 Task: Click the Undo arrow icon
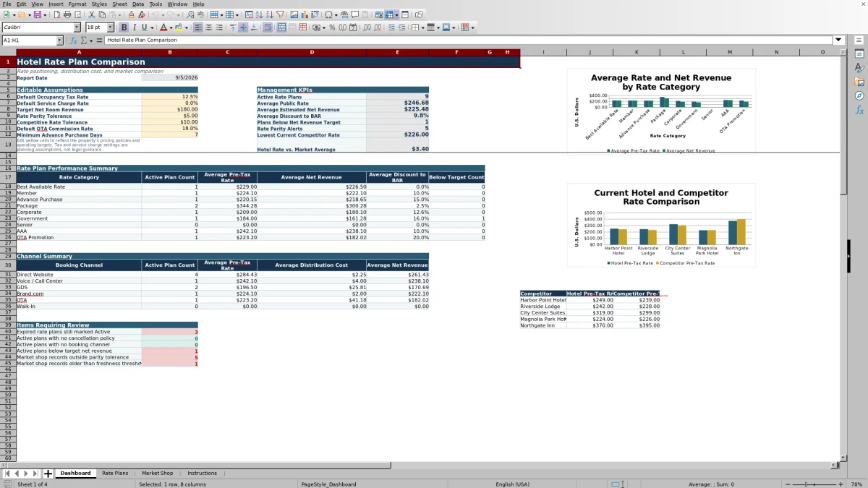click(x=156, y=14)
